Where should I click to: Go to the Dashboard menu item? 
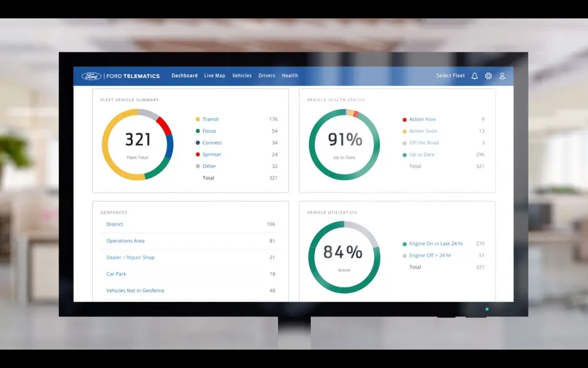click(x=185, y=75)
